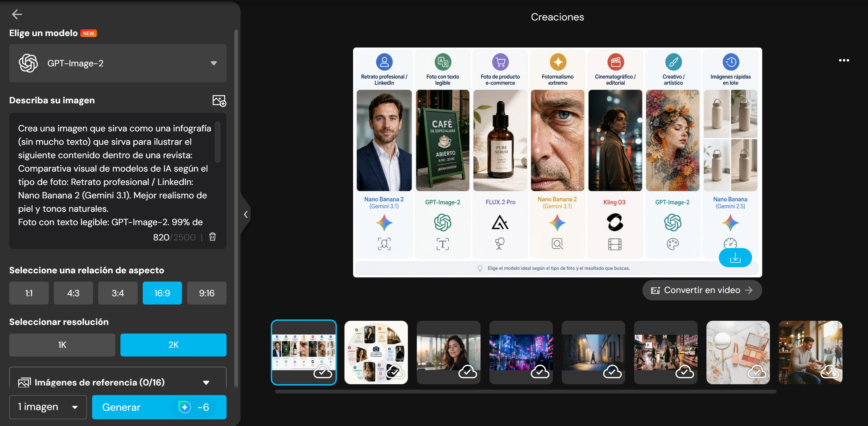Click the cloud saved icon on the makeup flatlay thumbnail
Screen dimensions: 868x426
(757, 372)
